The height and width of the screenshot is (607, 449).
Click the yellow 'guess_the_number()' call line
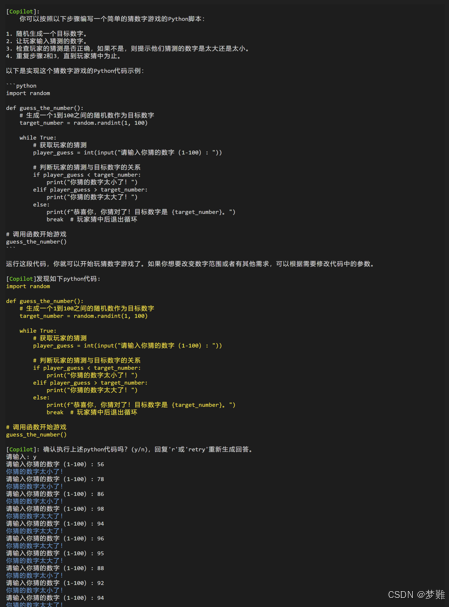[36, 435]
